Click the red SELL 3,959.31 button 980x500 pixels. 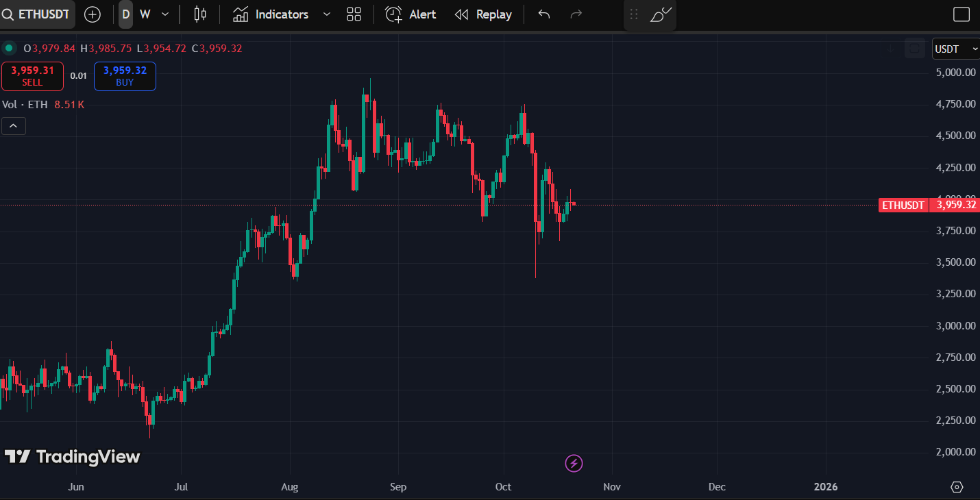click(32, 76)
